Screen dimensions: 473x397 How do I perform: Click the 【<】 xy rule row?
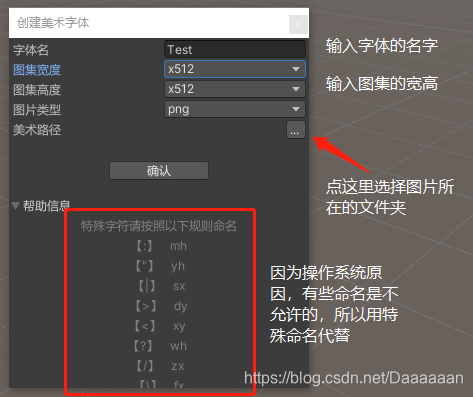tap(159, 326)
